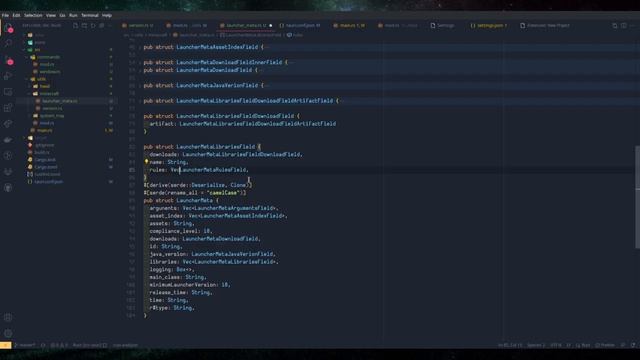
Task: Unfold LauncherMetaLibrariesFieldDownloadFieldArtifactField struct
Action: point(140,101)
